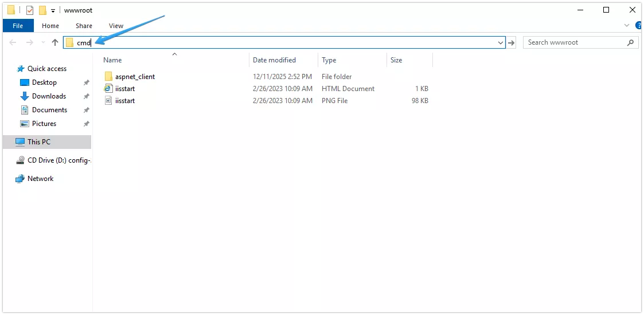This screenshot has height=315, width=644.
Task: Go up one folder level
Action: (55, 42)
